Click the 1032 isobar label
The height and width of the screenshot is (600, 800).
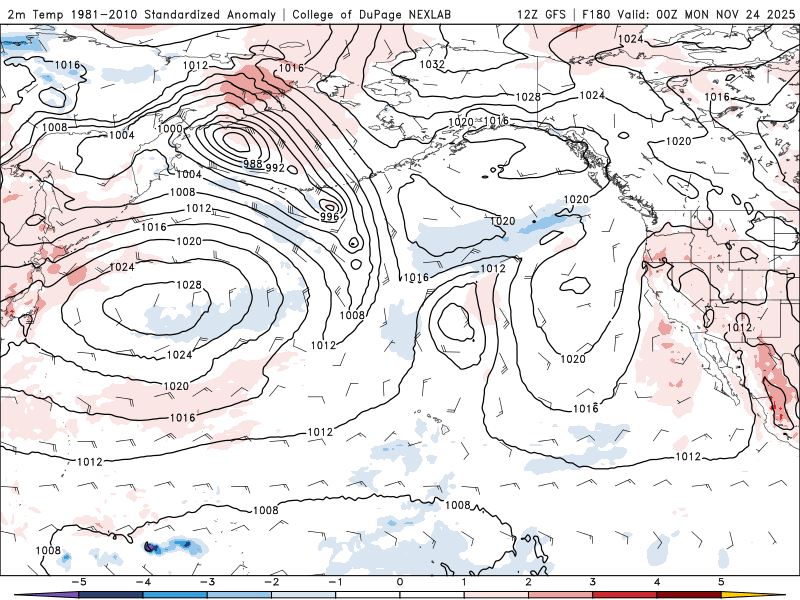point(432,64)
